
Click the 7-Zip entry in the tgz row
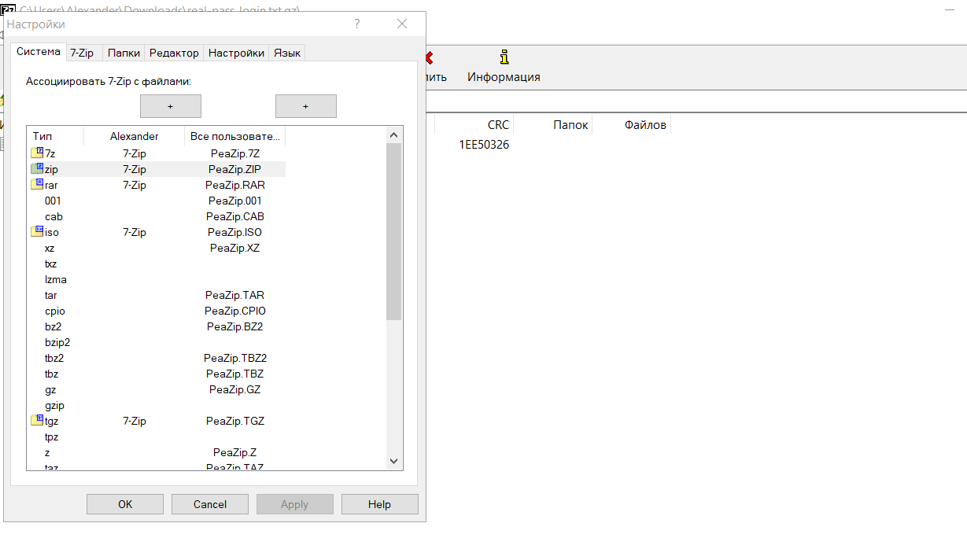[134, 421]
